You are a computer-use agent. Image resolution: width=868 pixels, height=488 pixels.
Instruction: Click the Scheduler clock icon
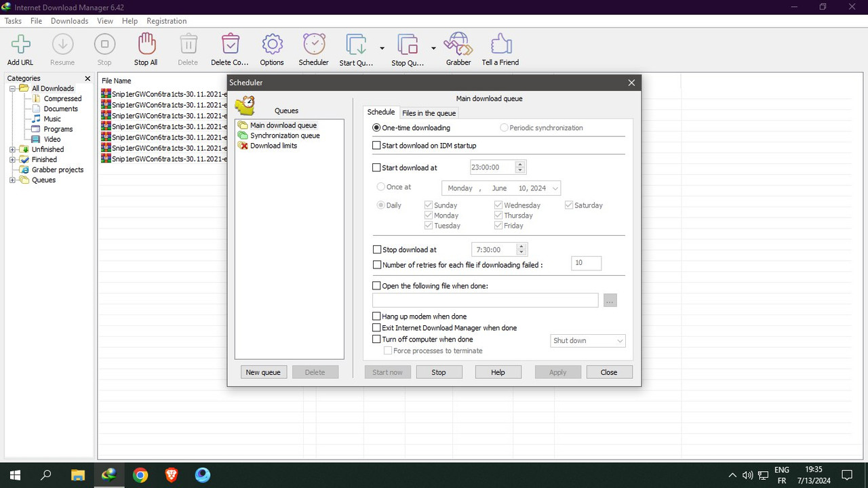click(313, 45)
